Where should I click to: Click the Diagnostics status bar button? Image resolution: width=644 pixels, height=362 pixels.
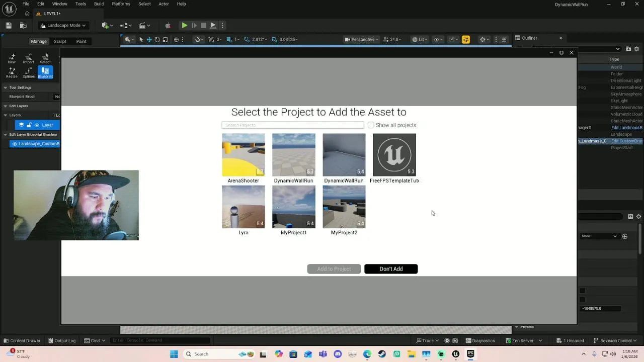480,340
